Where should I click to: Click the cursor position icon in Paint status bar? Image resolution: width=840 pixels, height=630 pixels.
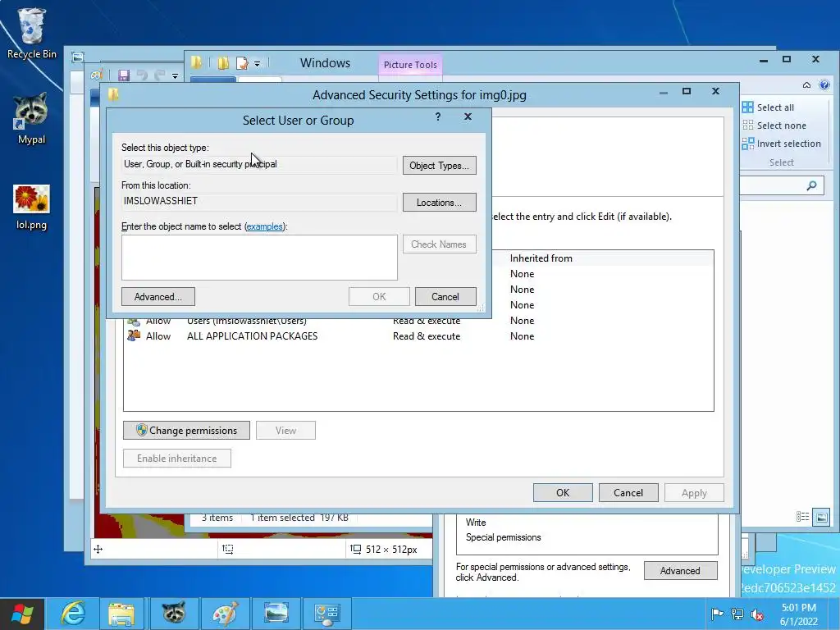click(x=98, y=549)
